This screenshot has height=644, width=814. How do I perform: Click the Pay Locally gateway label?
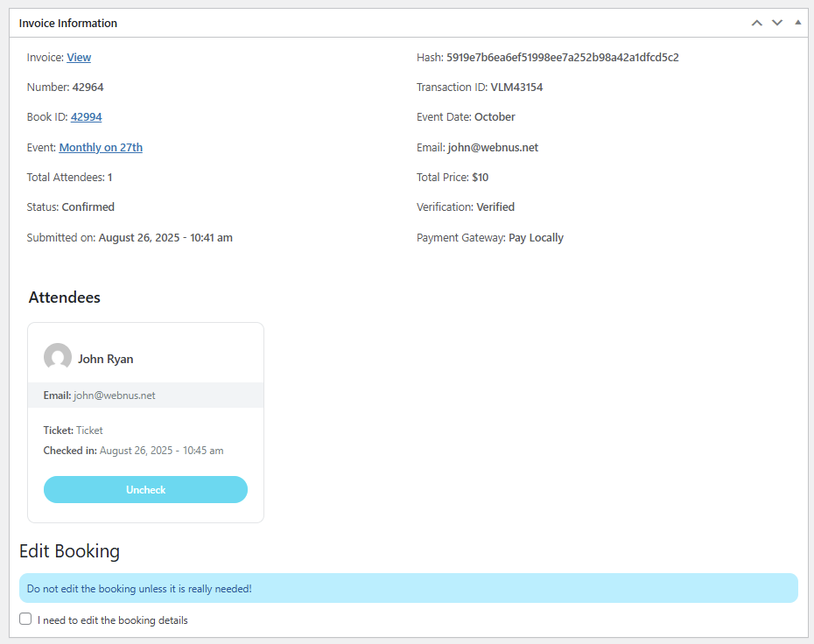click(536, 237)
